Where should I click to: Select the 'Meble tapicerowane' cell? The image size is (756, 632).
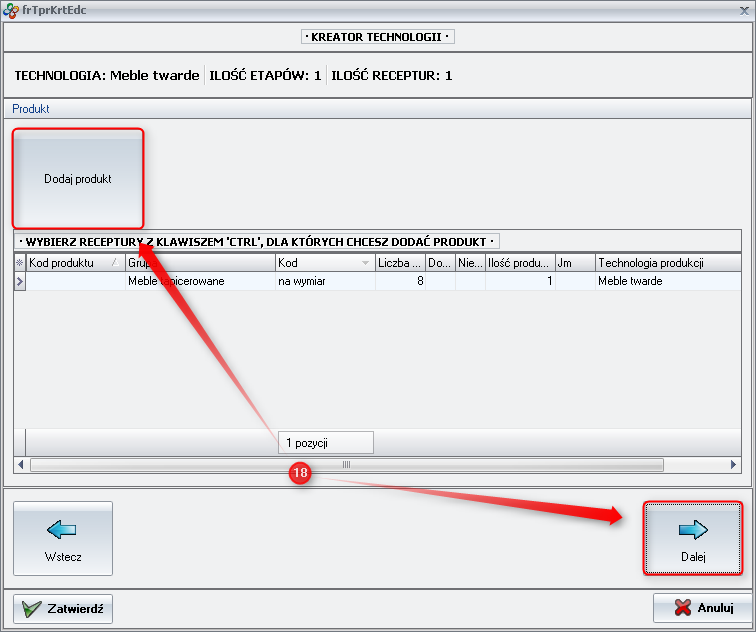(200, 281)
